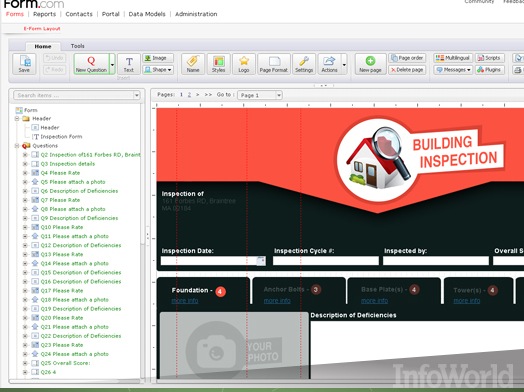Undo the last change
The image size is (524, 392).
54,58
